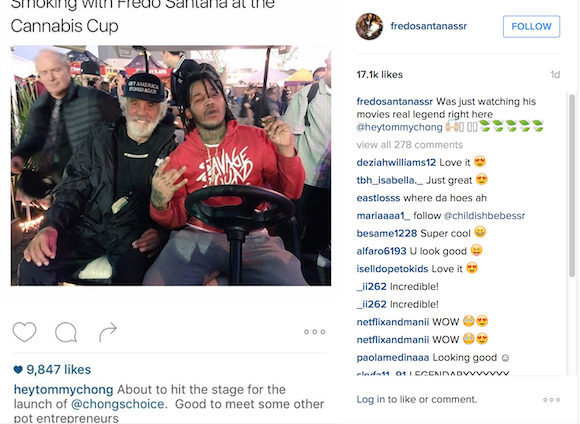
Task: Open fredosantanassr username in header
Action: pyautogui.click(x=429, y=26)
